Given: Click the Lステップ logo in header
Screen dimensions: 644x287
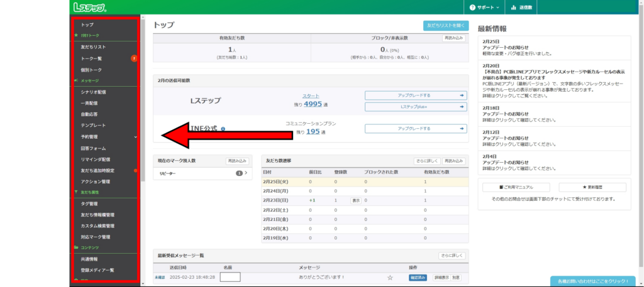Looking at the screenshot, I should 89,8.
